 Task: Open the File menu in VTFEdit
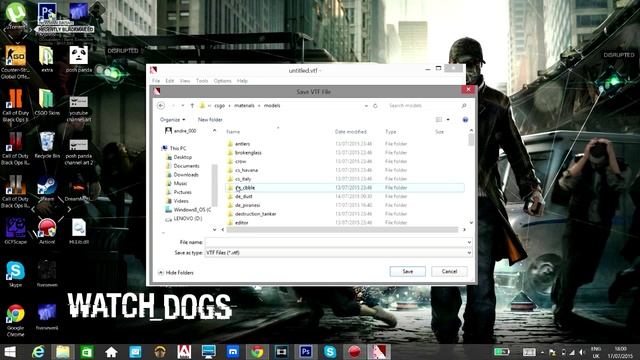[x=156, y=81]
